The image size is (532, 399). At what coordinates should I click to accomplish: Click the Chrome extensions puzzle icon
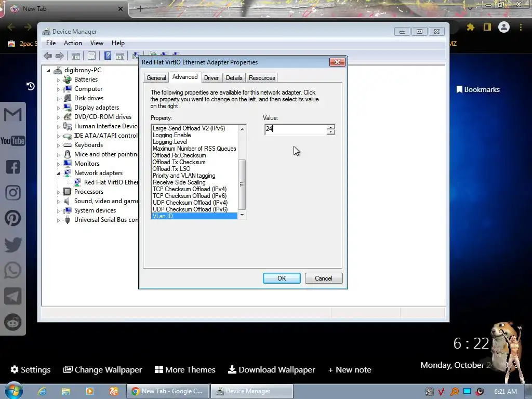tap(471, 27)
